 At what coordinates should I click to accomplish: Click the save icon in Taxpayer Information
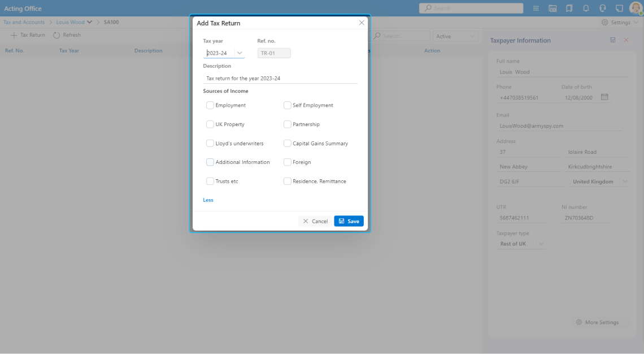[613, 40]
